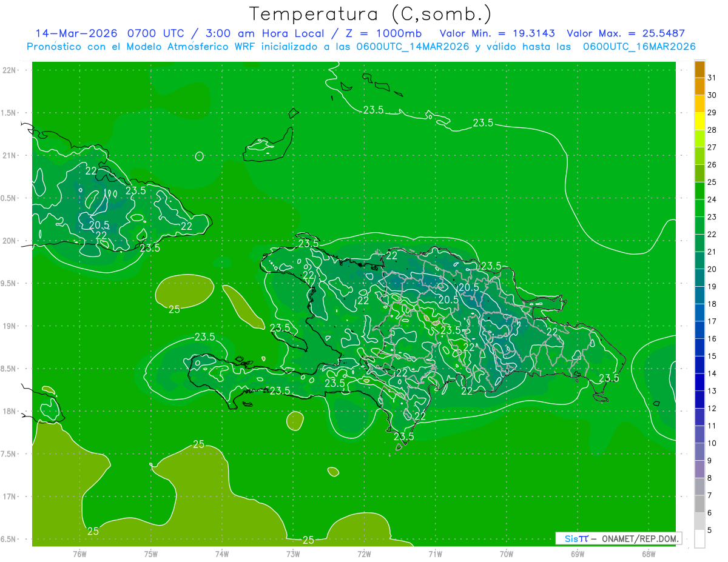Click '0600UTC_16MAR2026' valid-until time text
Image resolution: width=728 pixels, height=562 pixels.
[x=639, y=47]
